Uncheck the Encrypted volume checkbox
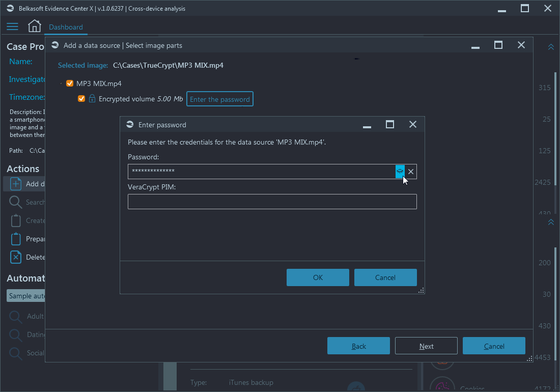The width and height of the screenshot is (560, 392). click(x=81, y=99)
